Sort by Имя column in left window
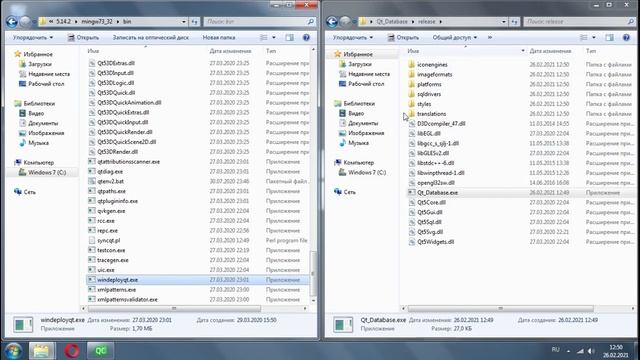Image resolution: width=640 pixels, height=360 pixels. pos(93,51)
